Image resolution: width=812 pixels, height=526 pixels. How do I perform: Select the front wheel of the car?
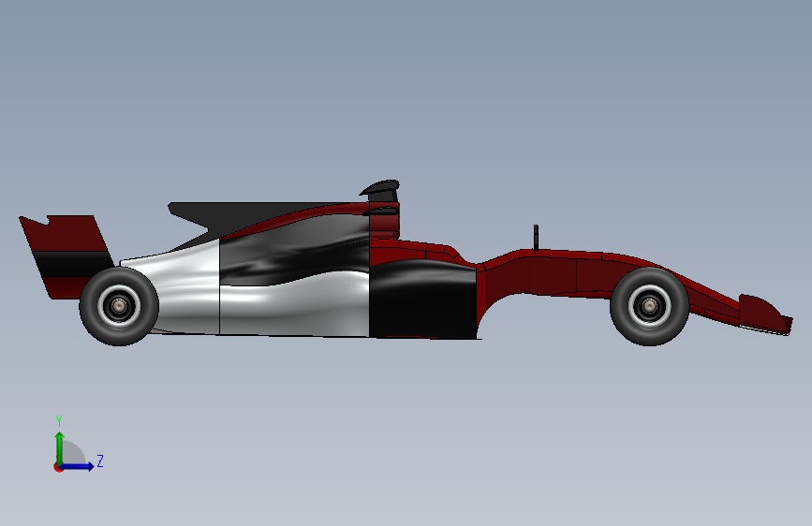(649, 306)
